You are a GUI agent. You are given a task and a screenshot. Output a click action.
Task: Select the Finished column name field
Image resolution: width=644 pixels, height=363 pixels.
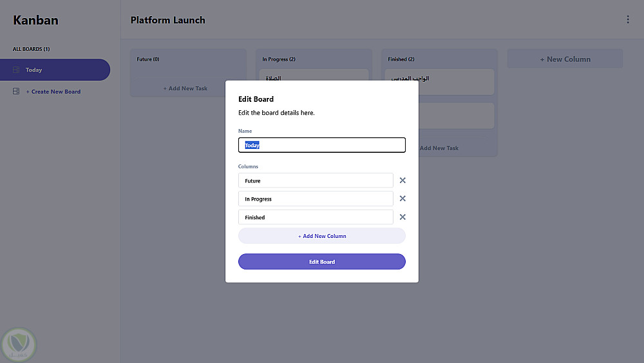click(316, 217)
